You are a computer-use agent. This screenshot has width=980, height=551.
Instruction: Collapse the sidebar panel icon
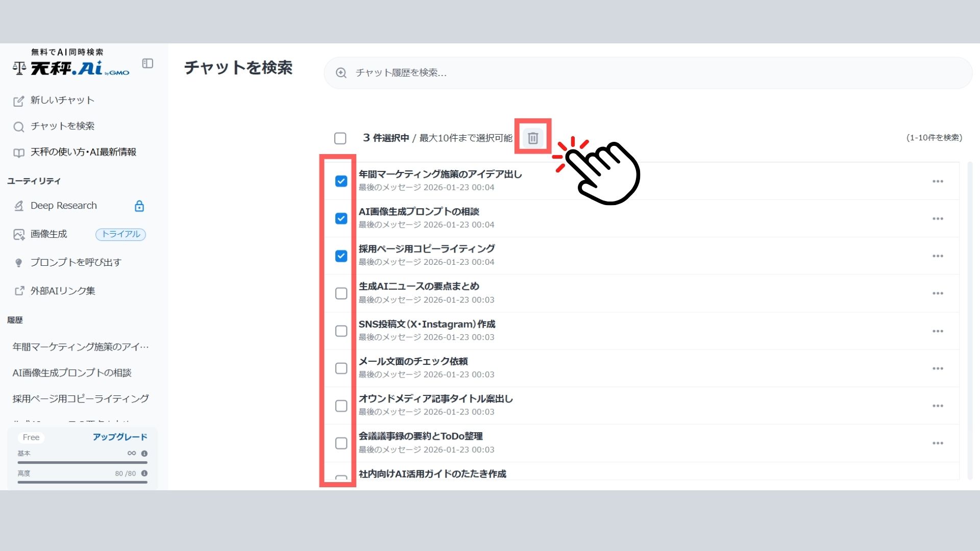(x=148, y=63)
